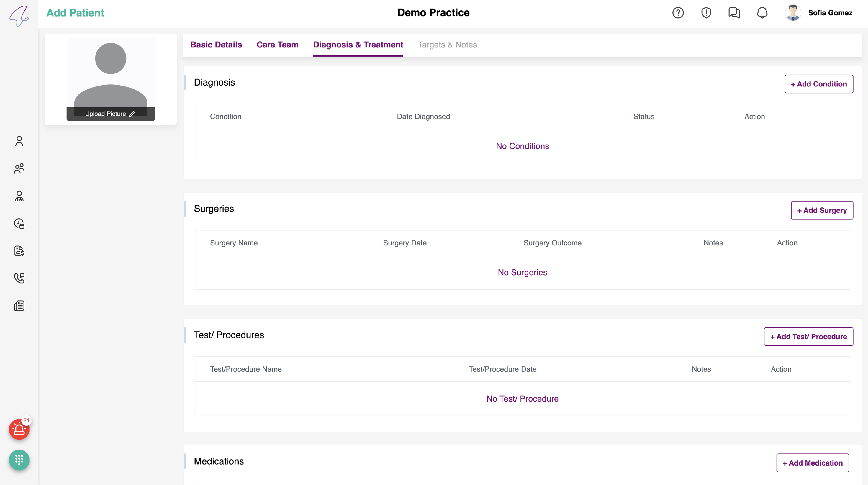Click Add Surgery button
The width and height of the screenshot is (868, 485).
(822, 210)
